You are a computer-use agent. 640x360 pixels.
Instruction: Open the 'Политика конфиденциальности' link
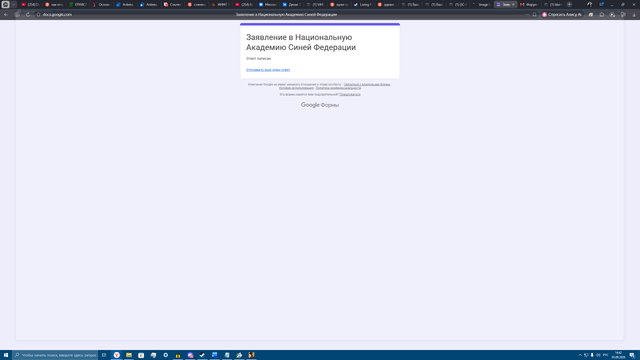[x=338, y=88]
